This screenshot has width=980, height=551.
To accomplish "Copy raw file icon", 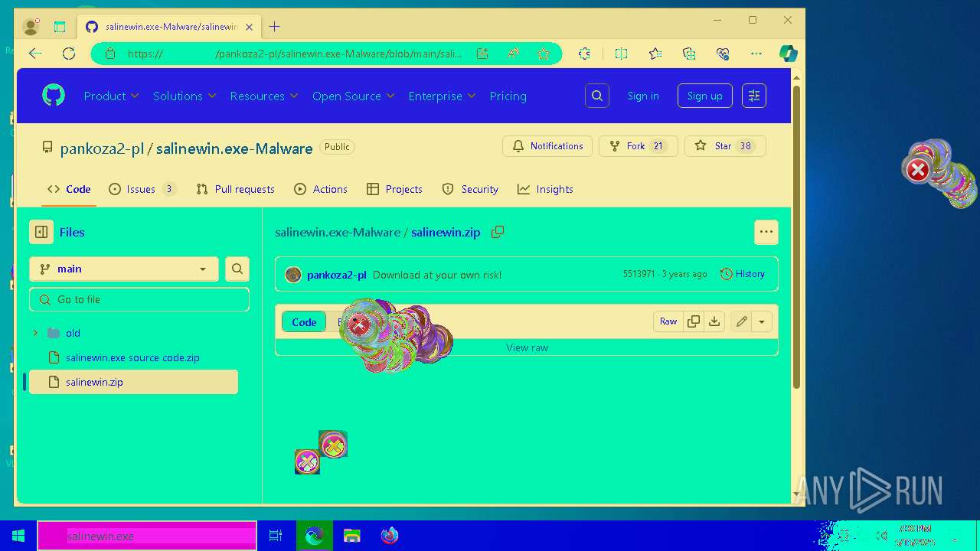I will tap(694, 321).
